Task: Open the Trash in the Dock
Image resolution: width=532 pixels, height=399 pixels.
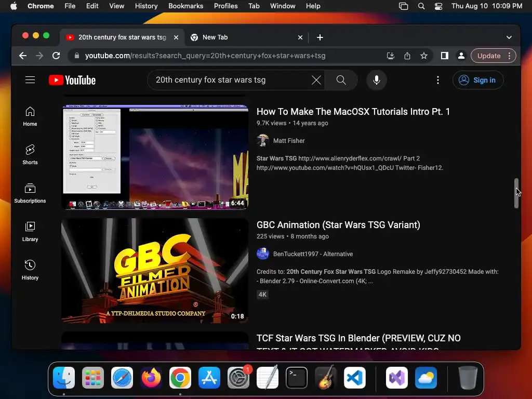Action: click(x=468, y=378)
